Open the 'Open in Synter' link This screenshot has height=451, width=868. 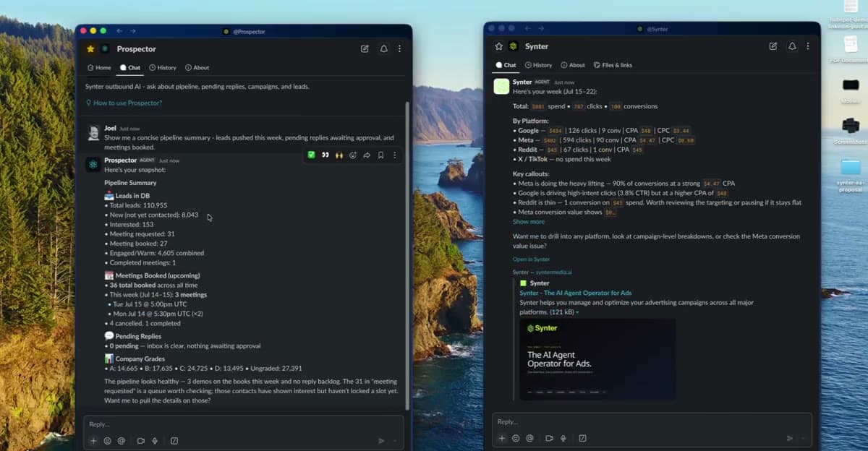click(532, 259)
